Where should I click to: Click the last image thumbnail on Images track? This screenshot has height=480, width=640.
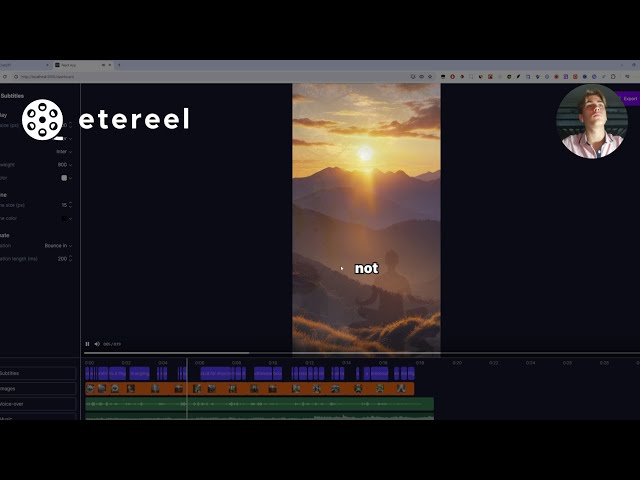(401, 389)
